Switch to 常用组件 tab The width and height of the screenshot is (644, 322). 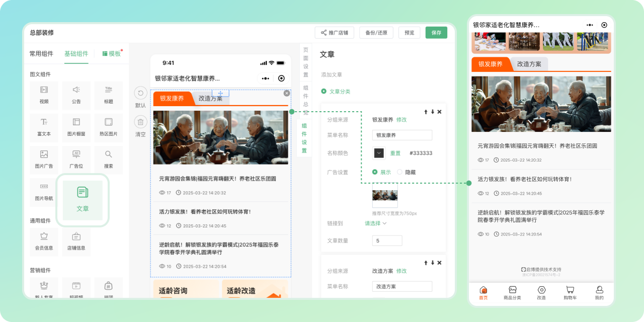click(41, 54)
